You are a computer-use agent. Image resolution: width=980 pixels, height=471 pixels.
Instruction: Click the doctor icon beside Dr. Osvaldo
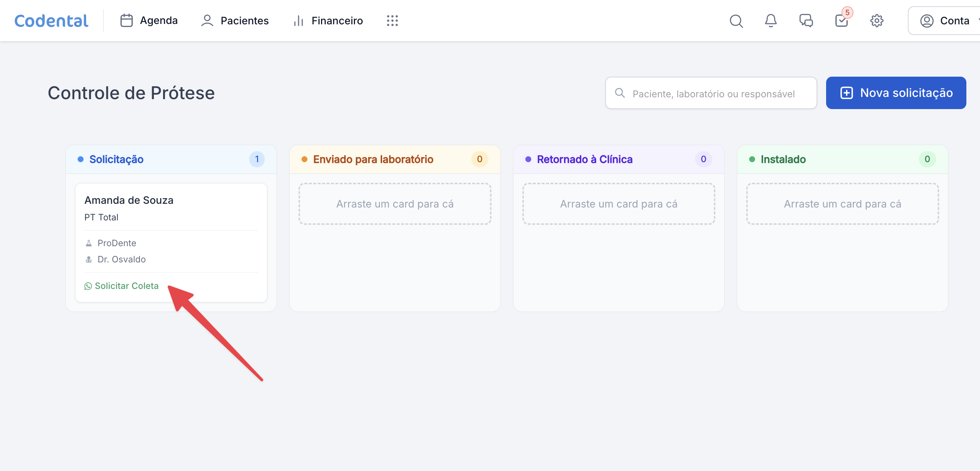(x=89, y=259)
